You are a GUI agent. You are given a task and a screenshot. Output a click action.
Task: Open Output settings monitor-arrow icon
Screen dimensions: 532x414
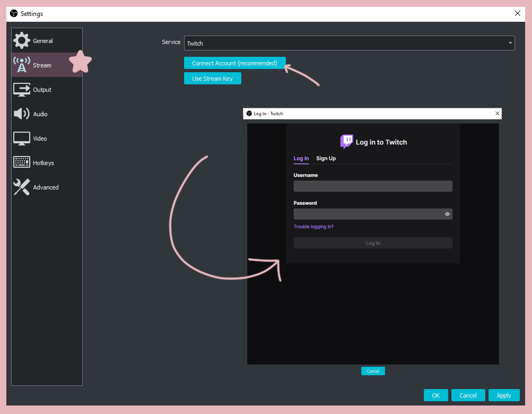point(21,90)
